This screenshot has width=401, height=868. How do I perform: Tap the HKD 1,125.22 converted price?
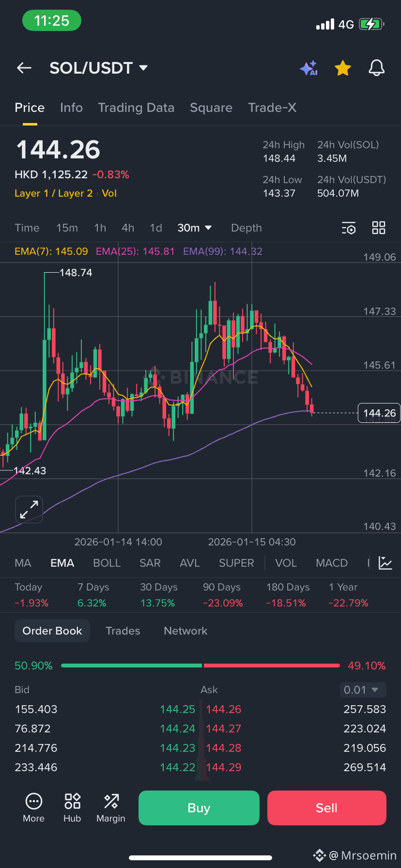point(51,174)
